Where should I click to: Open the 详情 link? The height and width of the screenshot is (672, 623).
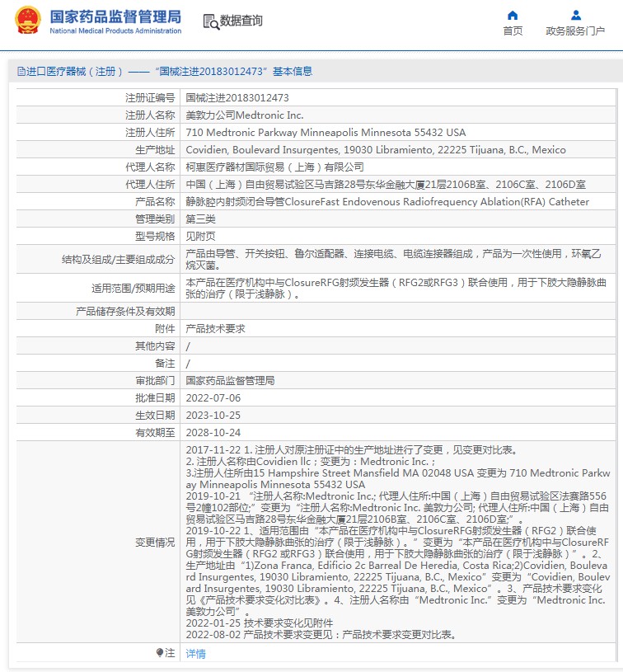click(x=196, y=654)
